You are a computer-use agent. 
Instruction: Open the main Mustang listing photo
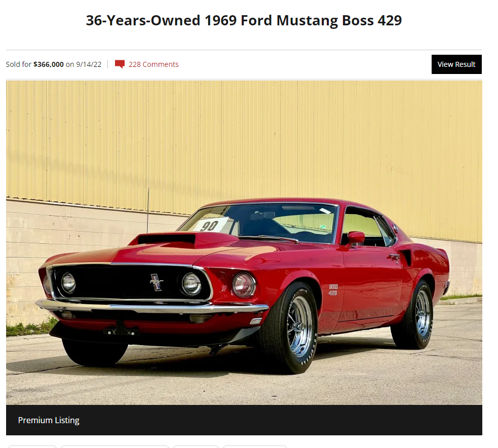(x=244, y=243)
